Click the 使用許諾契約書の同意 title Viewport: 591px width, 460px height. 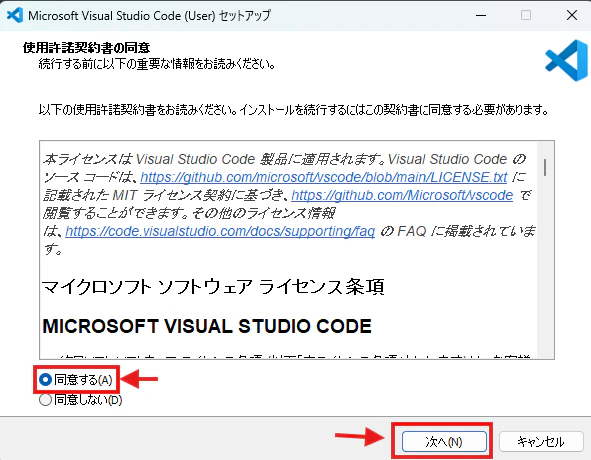(87, 48)
